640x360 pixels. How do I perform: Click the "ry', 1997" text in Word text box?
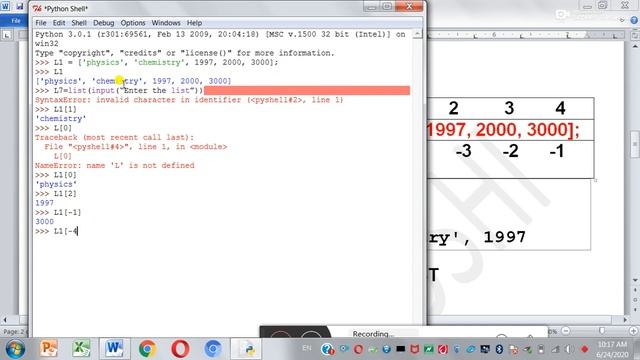[x=477, y=237]
